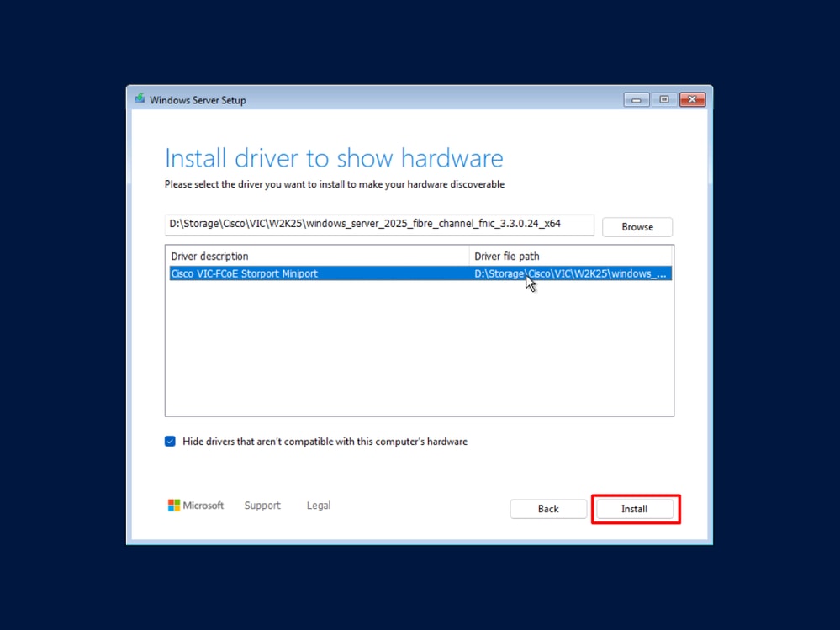Click the driver's file path cell
840x630 pixels.
click(x=572, y=273)
